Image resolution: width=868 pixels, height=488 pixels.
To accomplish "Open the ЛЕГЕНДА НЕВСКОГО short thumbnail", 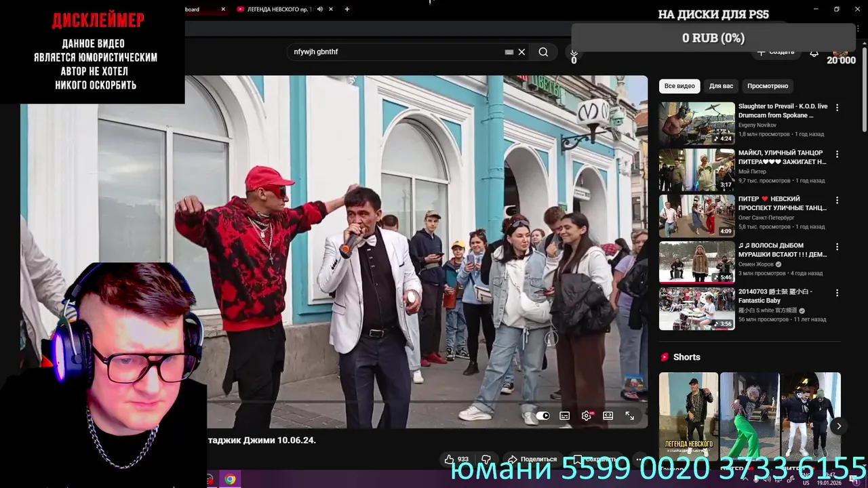I will (x=688, y=417).
